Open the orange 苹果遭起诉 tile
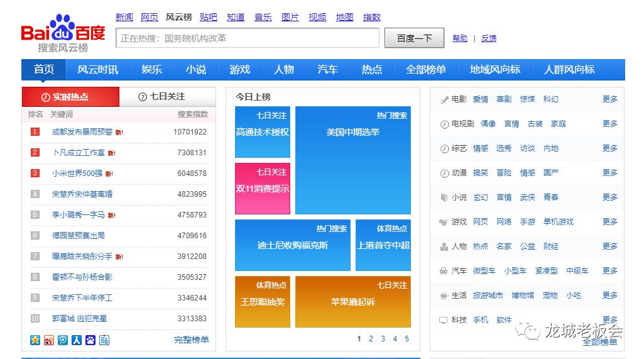This screenshot has width=644, height=359. point(353,302)
